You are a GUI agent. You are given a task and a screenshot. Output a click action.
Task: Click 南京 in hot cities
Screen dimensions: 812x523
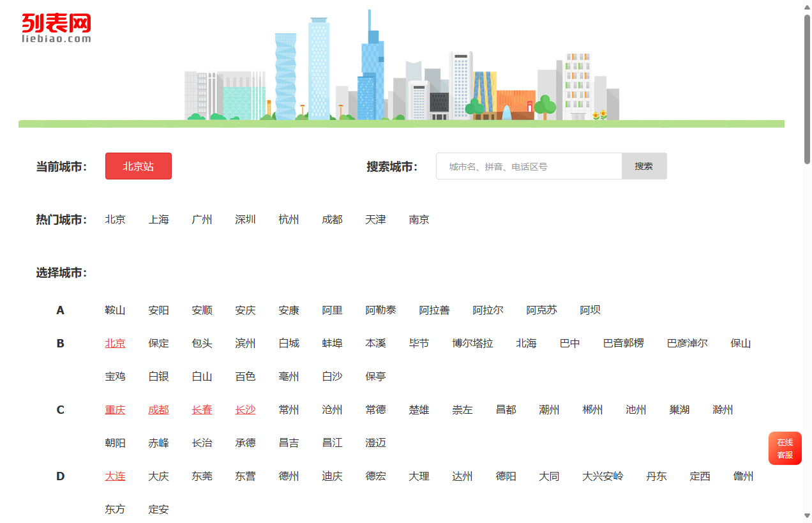point(419,219)
